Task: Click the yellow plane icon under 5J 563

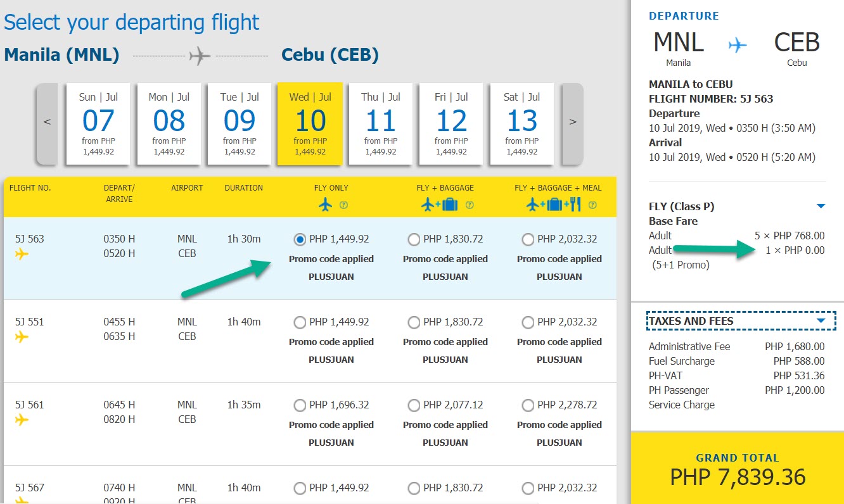Action: coord(22,254)
